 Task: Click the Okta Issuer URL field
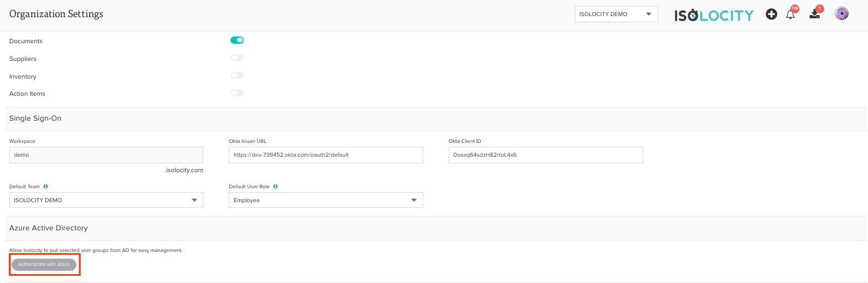(326, 155)
